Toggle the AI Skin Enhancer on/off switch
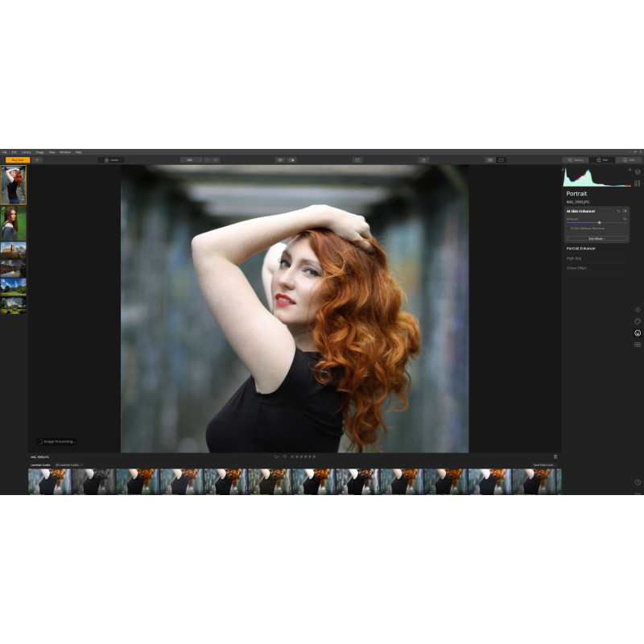This screenshot has width=644, height=644. click(625, 211)
